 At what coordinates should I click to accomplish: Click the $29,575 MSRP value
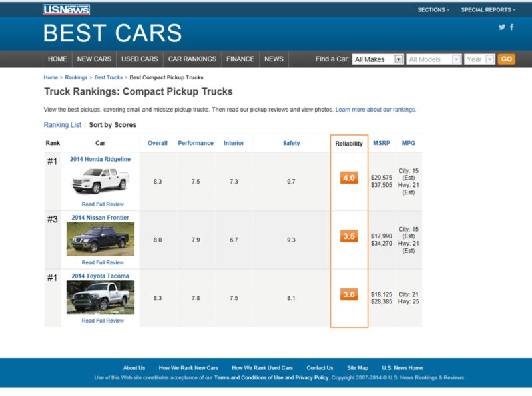tap(382, 178)
